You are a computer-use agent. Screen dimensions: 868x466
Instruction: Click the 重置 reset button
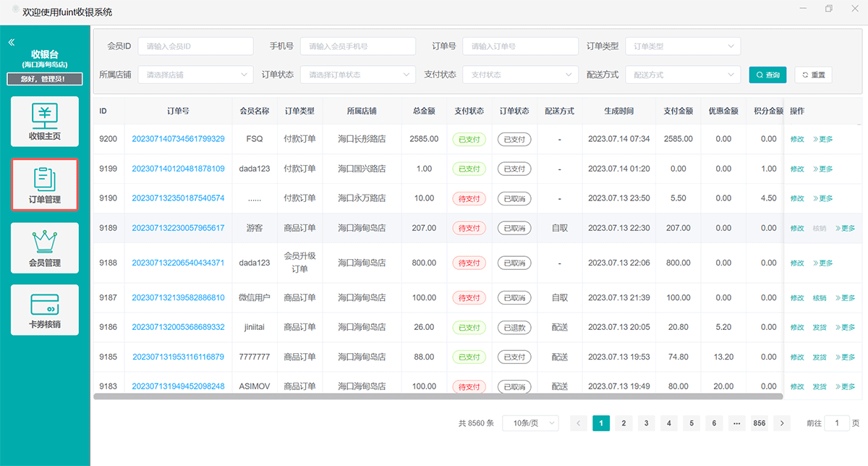(813, 75)
